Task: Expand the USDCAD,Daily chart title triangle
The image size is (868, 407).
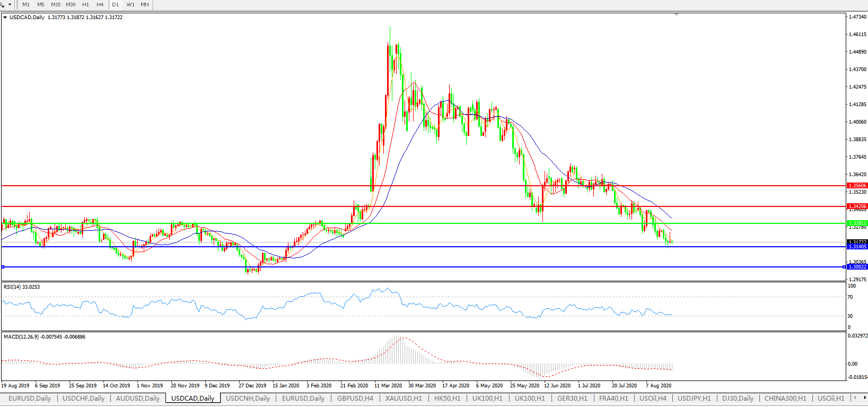Action: tap(5, 18)
